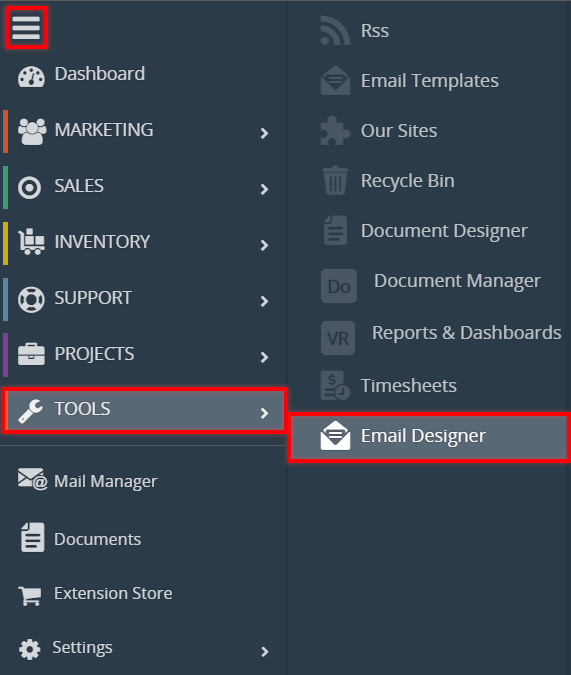571x675 pixels.
Task: Open Settings label
Action: pyautogui.click(x=82, y=647)
